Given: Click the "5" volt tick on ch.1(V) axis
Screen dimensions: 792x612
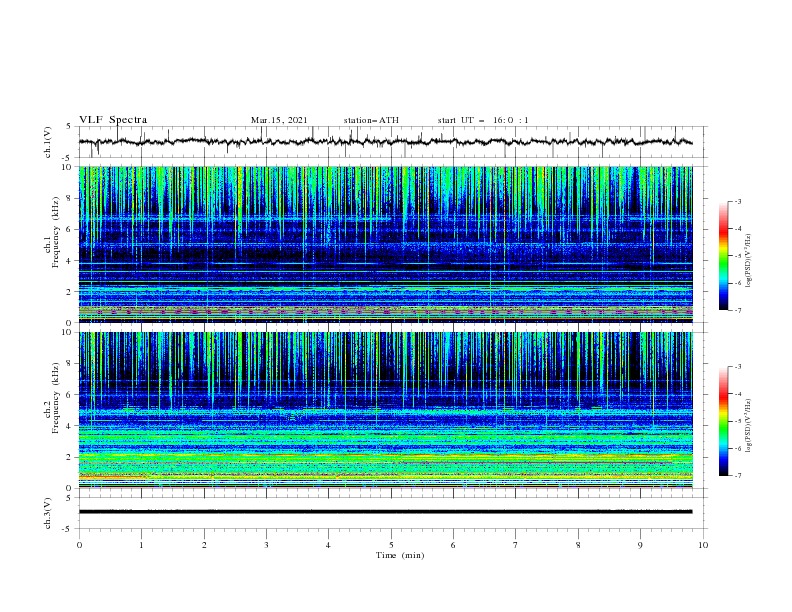Looking at the screenshot, I should (x=69, y=126).
